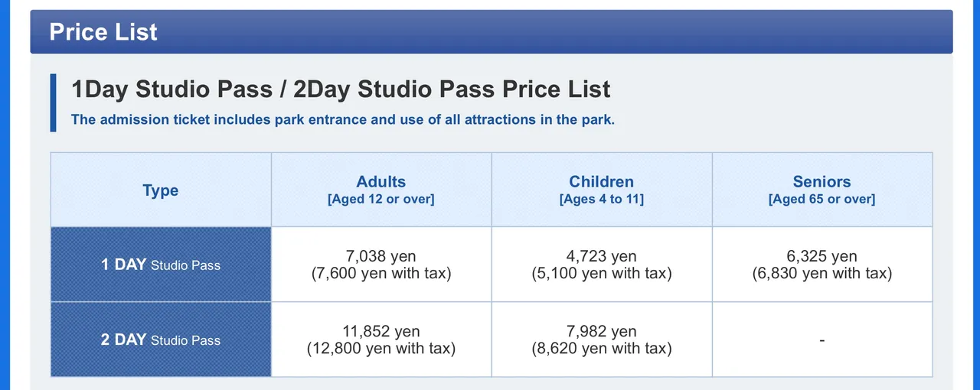Select the Seniors column header

click(x=822, y=182)
